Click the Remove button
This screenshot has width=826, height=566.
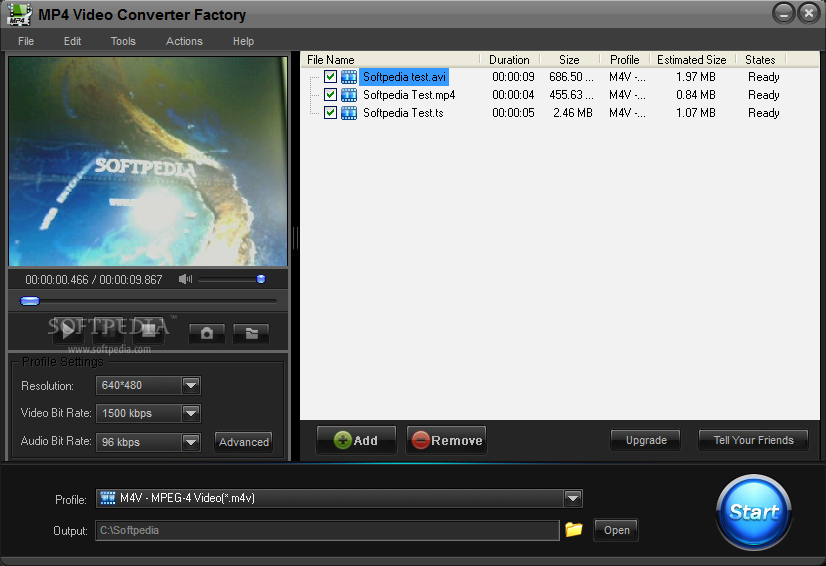pos(447,440)
